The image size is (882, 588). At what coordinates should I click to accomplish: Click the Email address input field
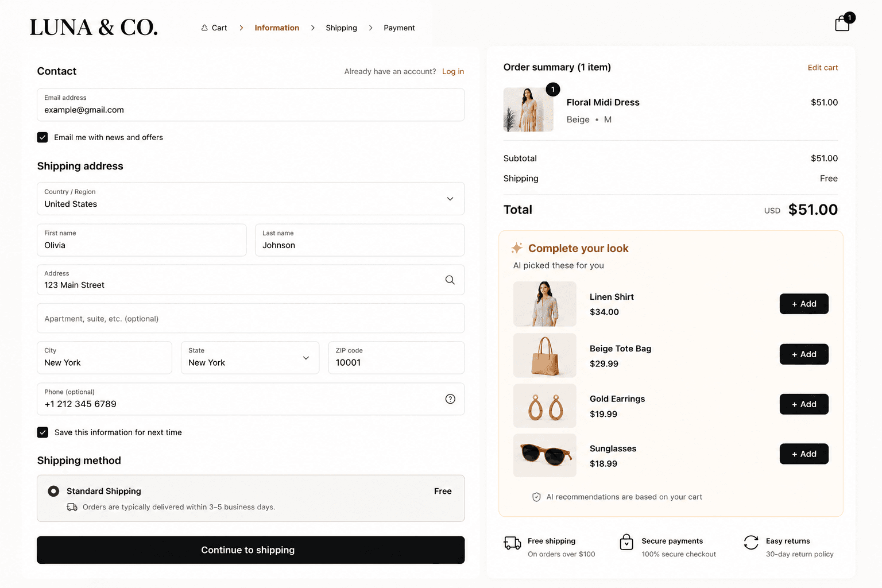251,105
